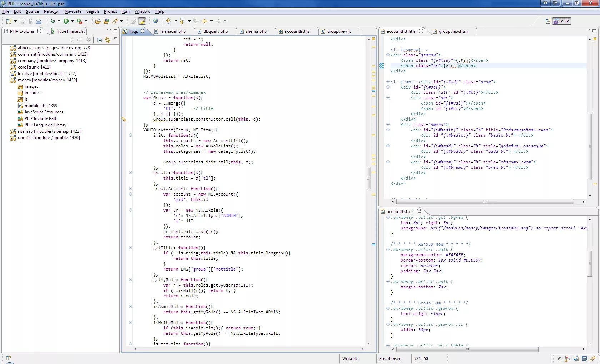The width and height of the screenshot is (600, 364).
Task: Open the Refactor menu
Action: 52,11
